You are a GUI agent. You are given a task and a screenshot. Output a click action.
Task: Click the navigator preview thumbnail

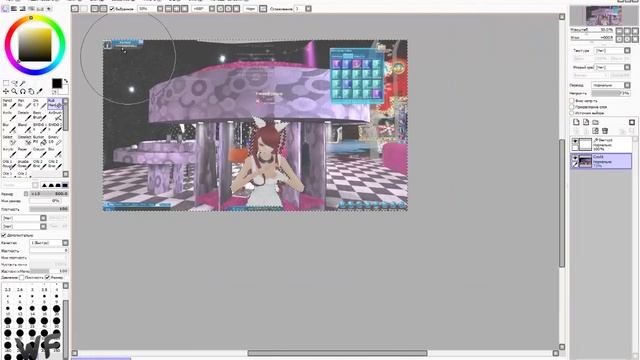[604, 16]
